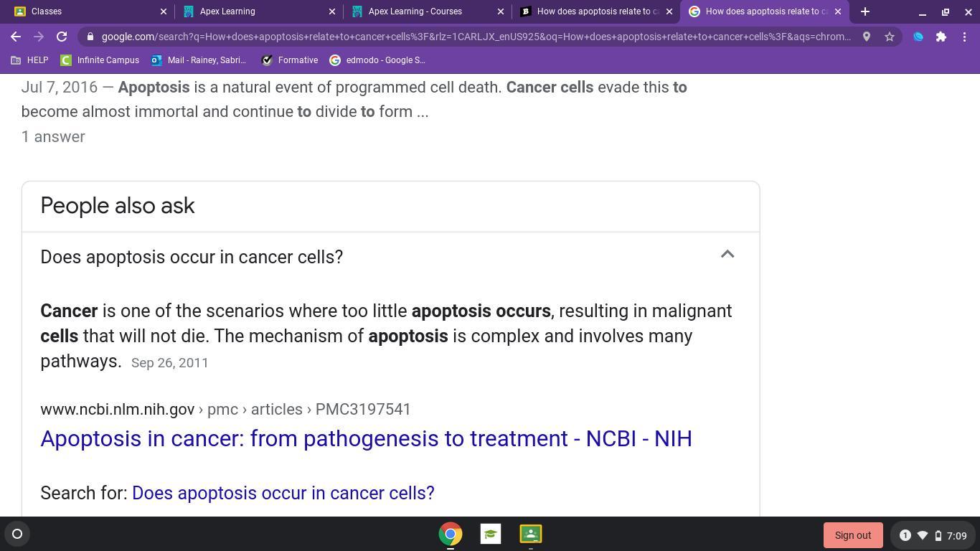The height and width of the screenshot is (551, 980).
Task: Bookmark this page with the star icon
Action: pyautogui.click(x=890, y=37)
